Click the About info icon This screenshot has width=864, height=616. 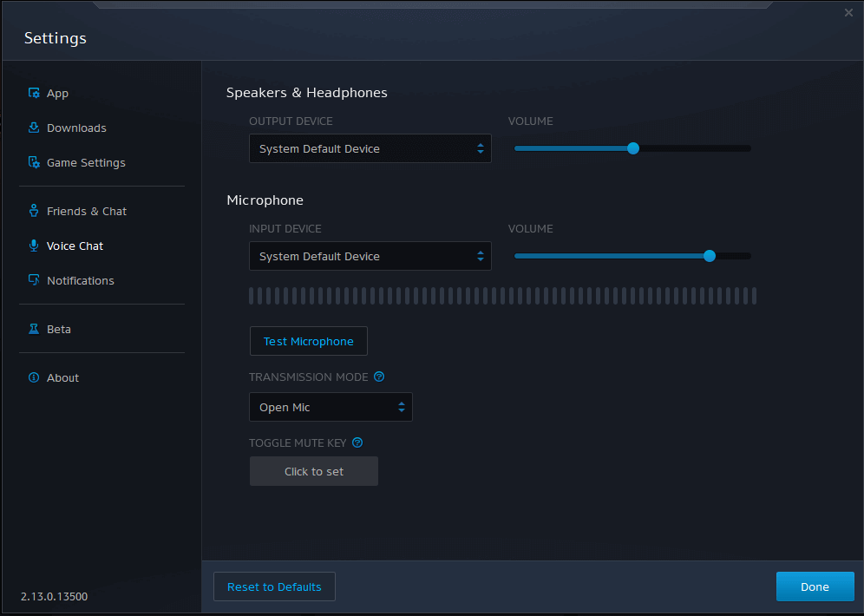(34, 378)
